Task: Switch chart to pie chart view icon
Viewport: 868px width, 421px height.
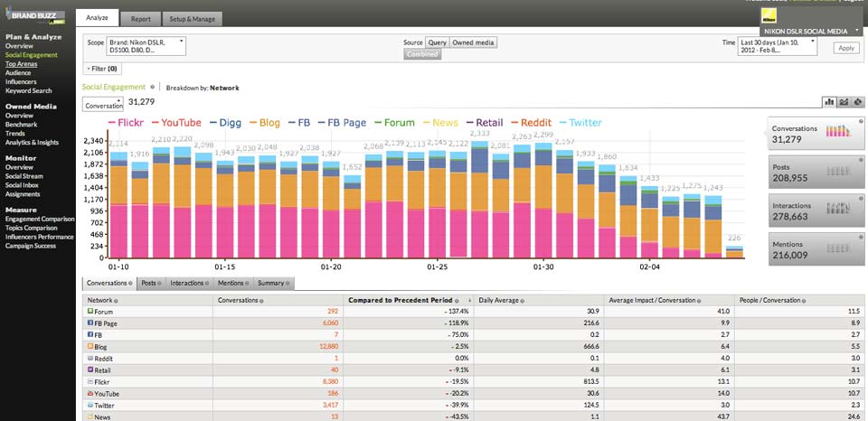Action: coord(858,102)
